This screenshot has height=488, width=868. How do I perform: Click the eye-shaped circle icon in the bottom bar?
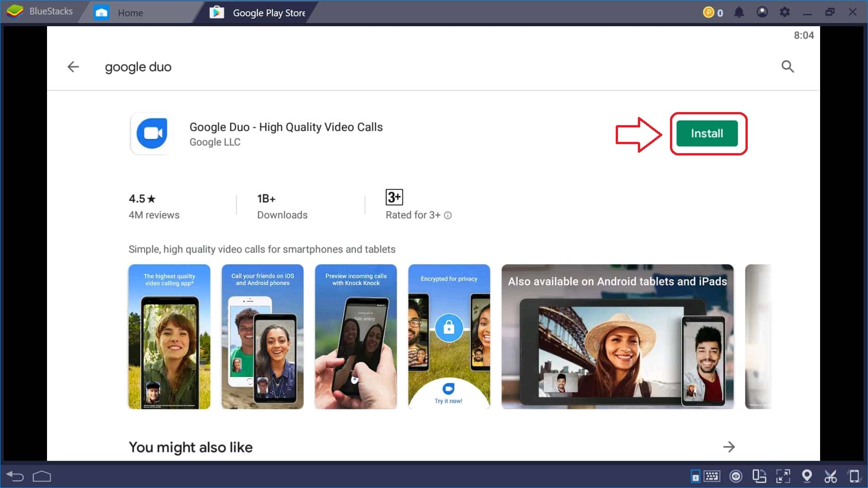click(736, 476)
